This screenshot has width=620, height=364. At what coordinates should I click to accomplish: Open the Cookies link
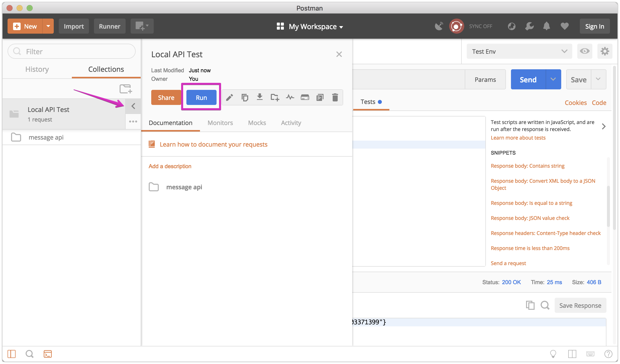(x=576, y=102)
